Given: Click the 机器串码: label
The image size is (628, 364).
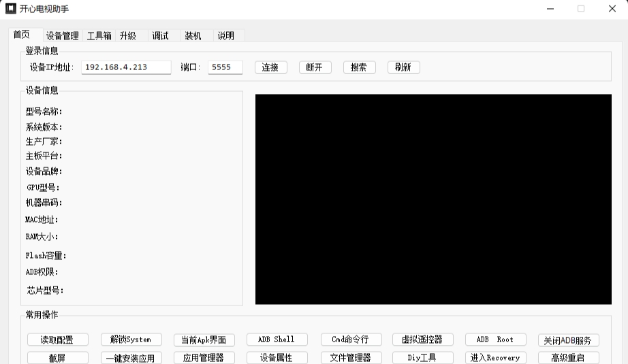Looking at the screenshot, I should click(x=44, y=202).
